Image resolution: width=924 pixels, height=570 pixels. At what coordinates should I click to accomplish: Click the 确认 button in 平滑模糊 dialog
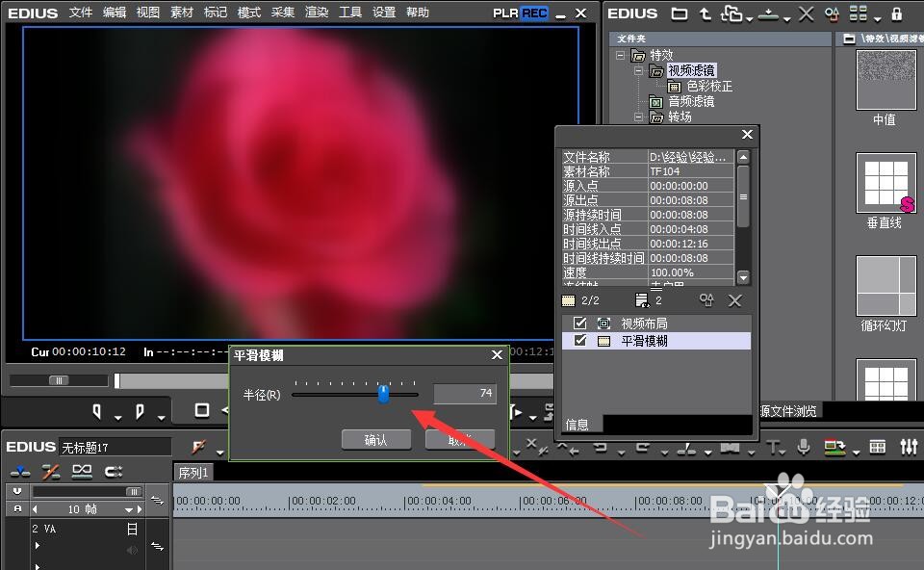376,440
